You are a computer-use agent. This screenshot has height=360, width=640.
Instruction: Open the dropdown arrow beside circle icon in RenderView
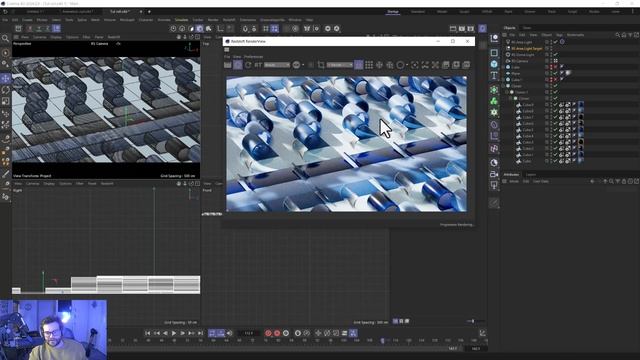tap(407, 65)
